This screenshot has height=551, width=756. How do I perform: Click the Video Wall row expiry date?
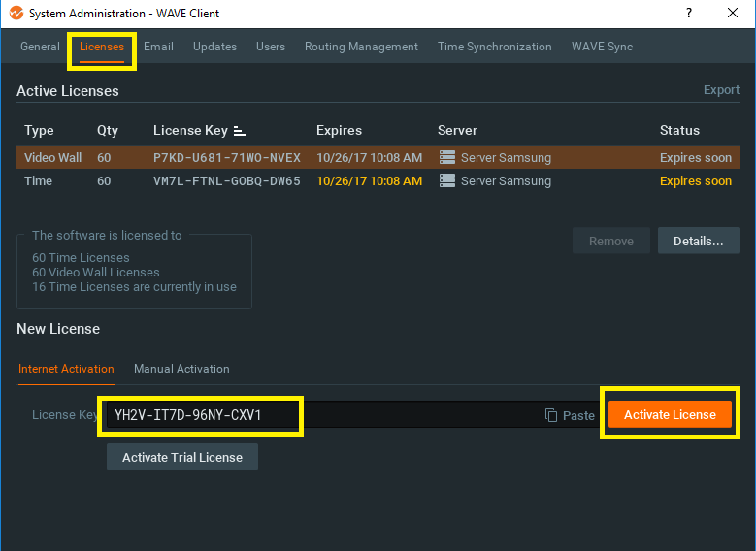pos(370,158)
